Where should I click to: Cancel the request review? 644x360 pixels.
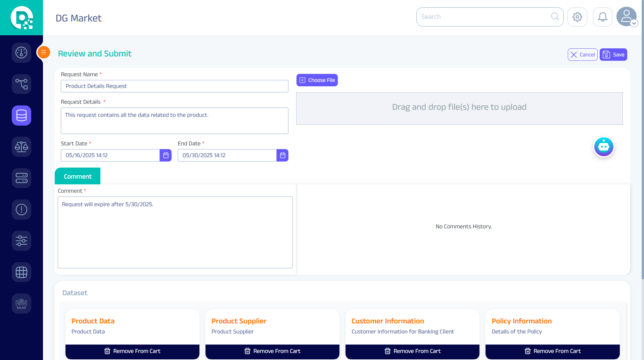(x=583, y=55)
